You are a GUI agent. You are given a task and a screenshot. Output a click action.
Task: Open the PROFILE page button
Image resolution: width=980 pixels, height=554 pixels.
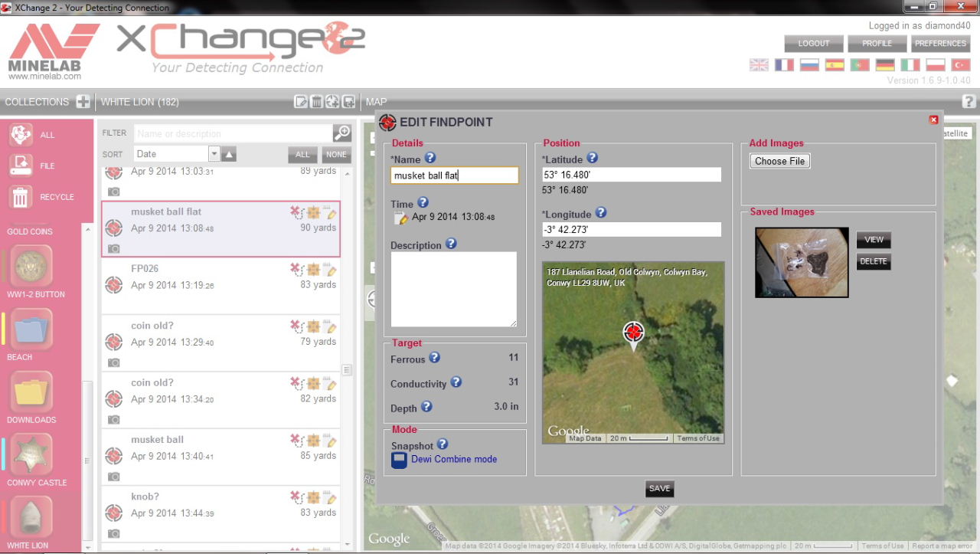pyautogui.click(x=877, y=44)
